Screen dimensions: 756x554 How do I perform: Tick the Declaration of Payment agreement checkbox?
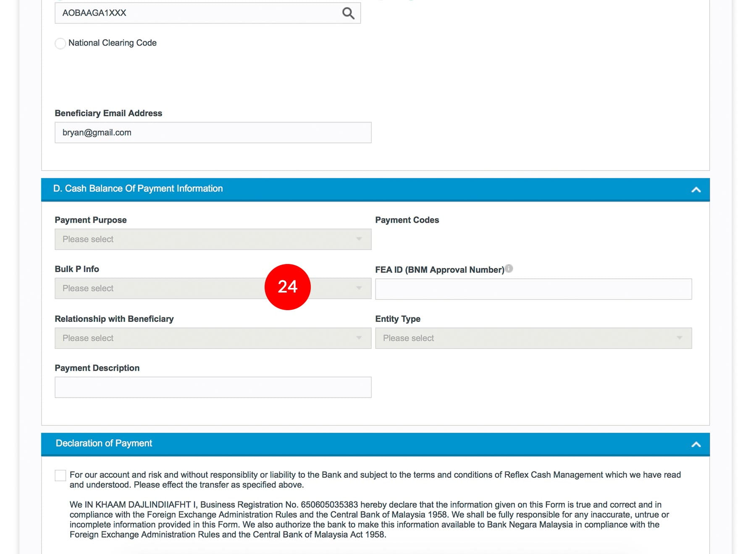coord(60,476)
